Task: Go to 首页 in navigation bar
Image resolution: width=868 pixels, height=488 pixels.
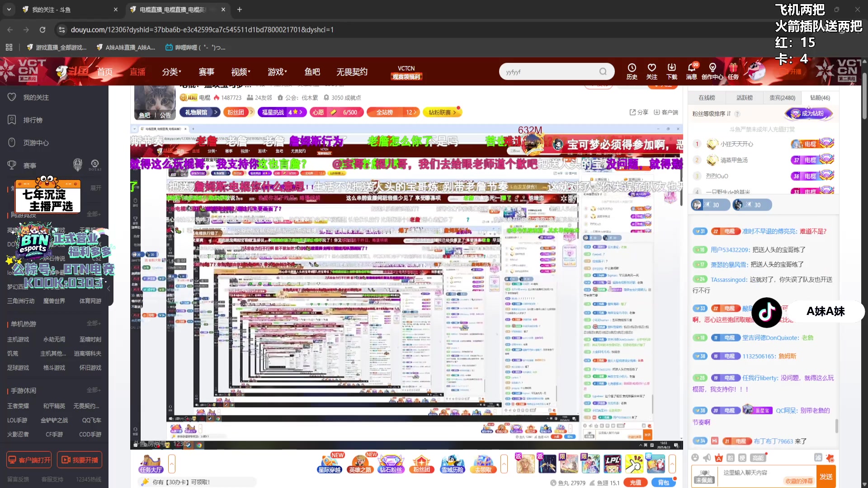Action: click(104, 72)
